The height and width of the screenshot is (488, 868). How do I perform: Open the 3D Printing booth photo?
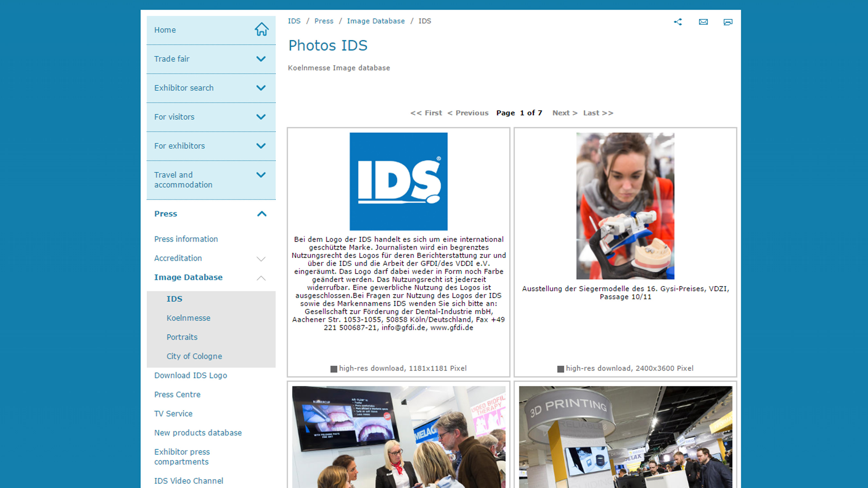coord(625,437)
